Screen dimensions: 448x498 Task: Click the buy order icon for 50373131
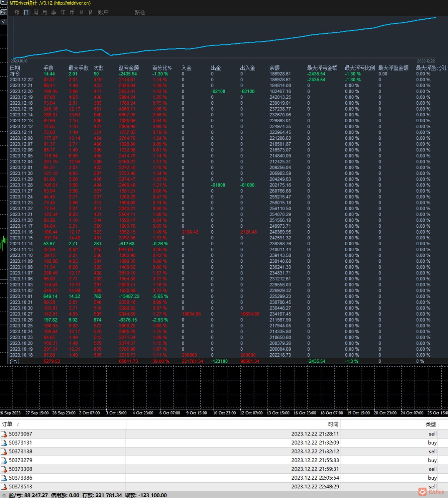(x=4, y=443)
